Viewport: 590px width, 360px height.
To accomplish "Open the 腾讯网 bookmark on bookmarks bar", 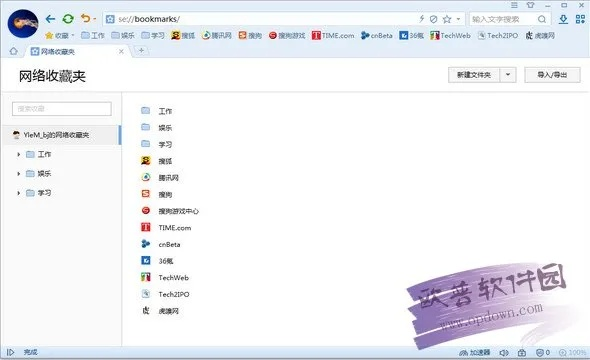I will [217, 35].
